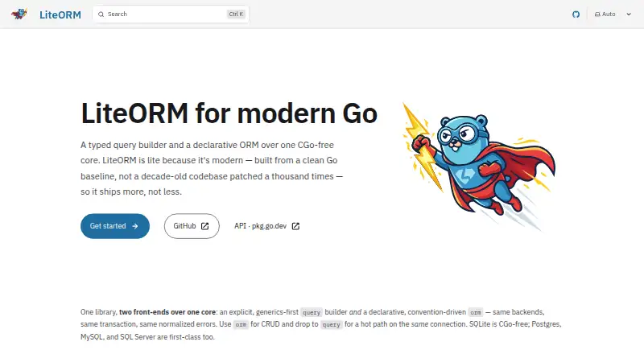Click the first inline 'query' code tag
The width and height of the screenshot is (644, 354).
pos(312,312)
